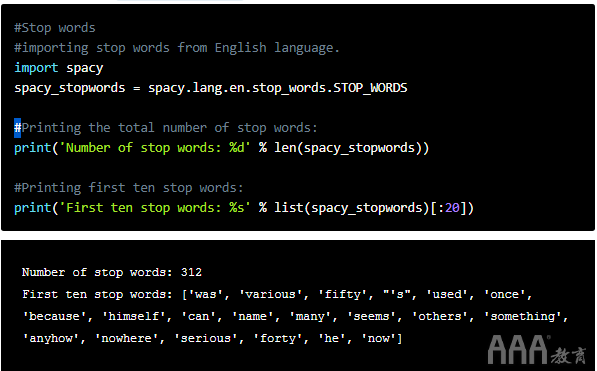
Task: Click the purple number 20 in slice
Action: tap(452, 208)
